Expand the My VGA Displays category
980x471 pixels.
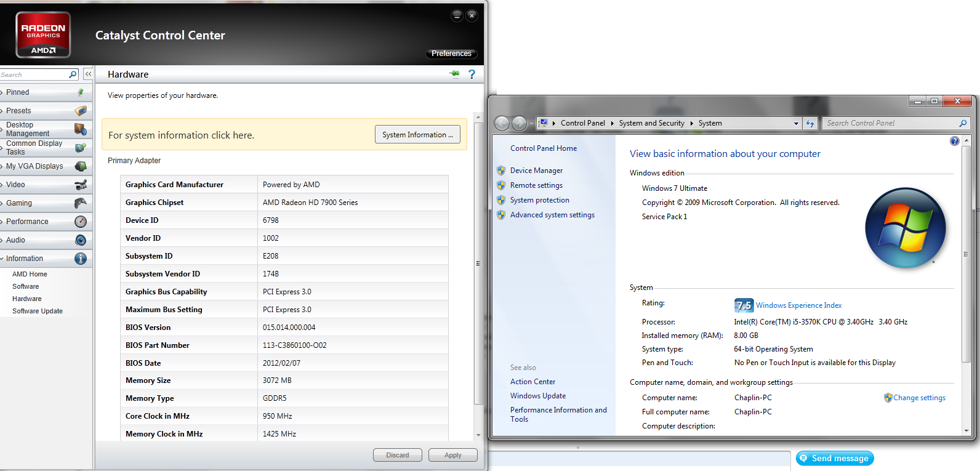click(x=2, y=166)
